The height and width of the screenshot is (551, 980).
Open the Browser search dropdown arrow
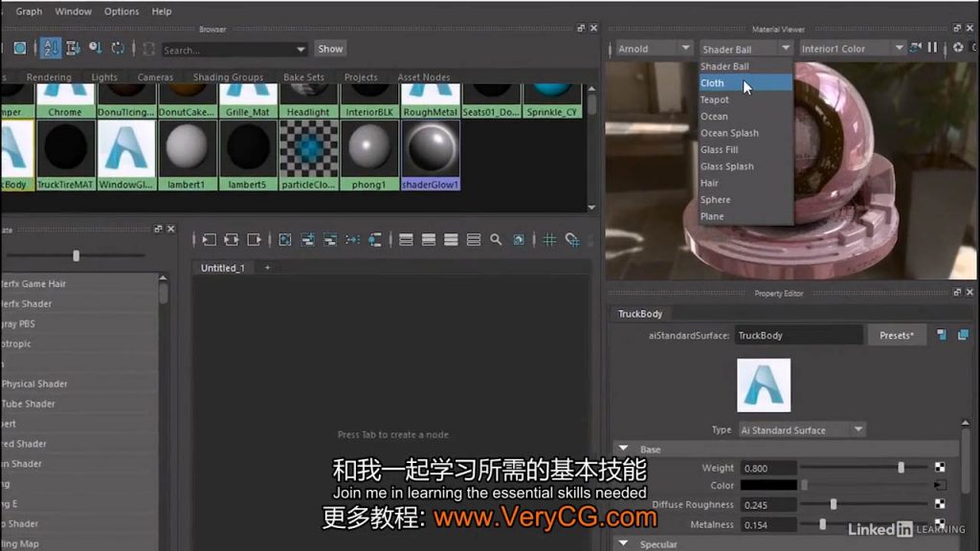(301, 50)
